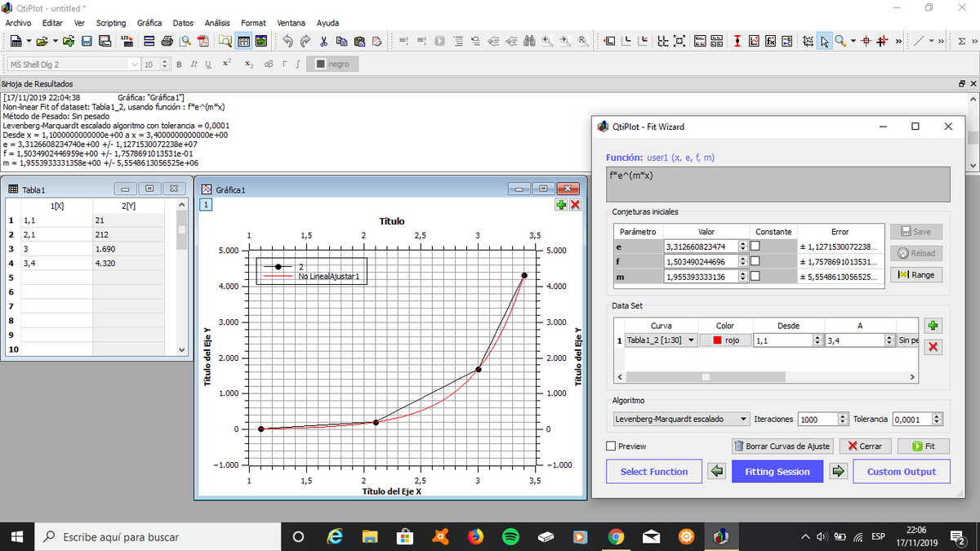Click the add function fx icon
Image resolution: width=980 pixels, height=551 pixels.
(x=770, y=41)
